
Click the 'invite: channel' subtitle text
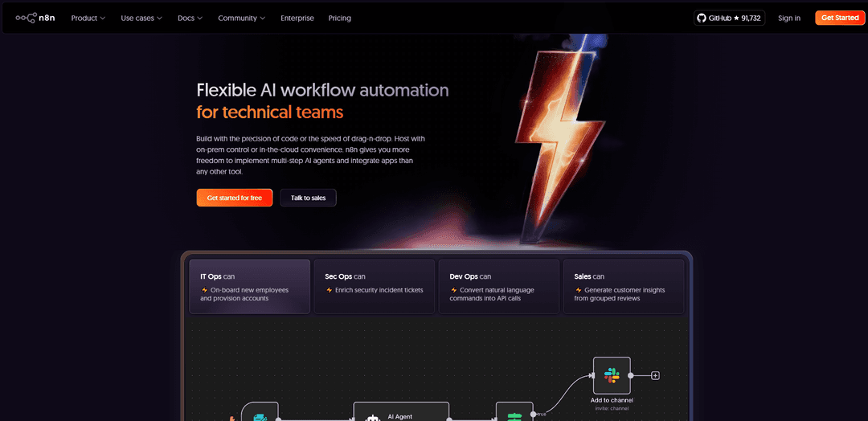[x=612, y=408]
